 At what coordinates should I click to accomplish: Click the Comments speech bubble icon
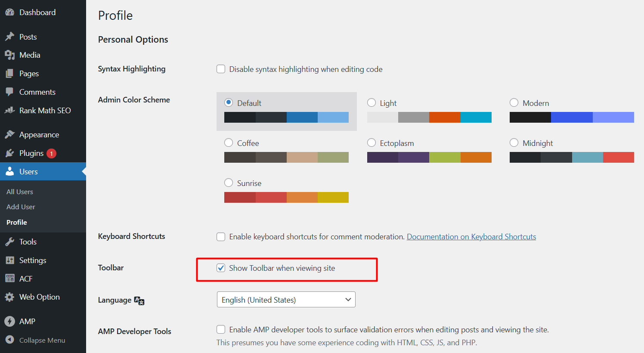coord(9,92)
